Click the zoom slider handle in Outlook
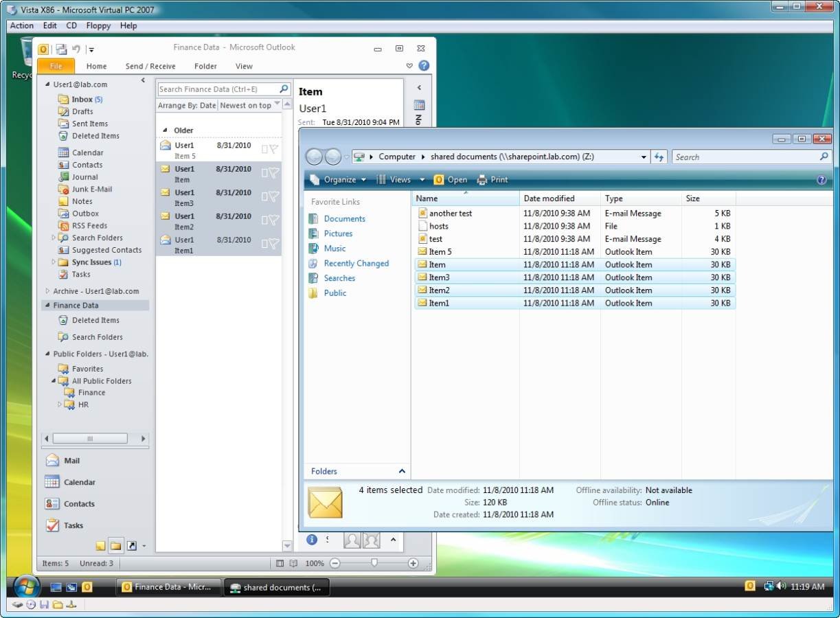 [x=374, y=563]
